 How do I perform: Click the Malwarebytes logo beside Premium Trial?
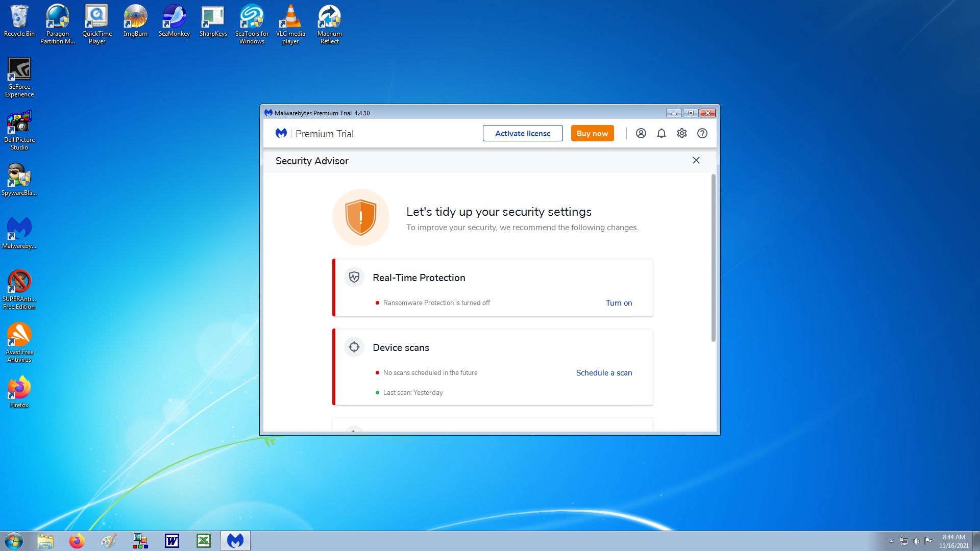pyautogui.click(x=281, y=133)
